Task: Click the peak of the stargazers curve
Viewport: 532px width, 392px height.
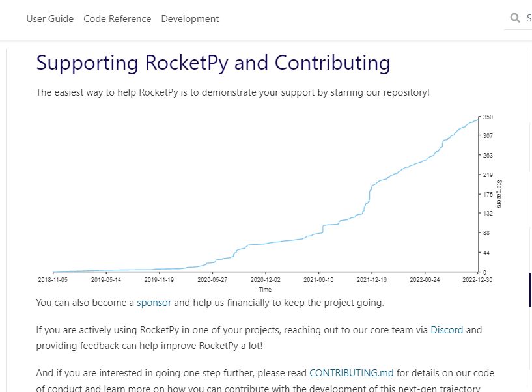Action: (478, 119)
